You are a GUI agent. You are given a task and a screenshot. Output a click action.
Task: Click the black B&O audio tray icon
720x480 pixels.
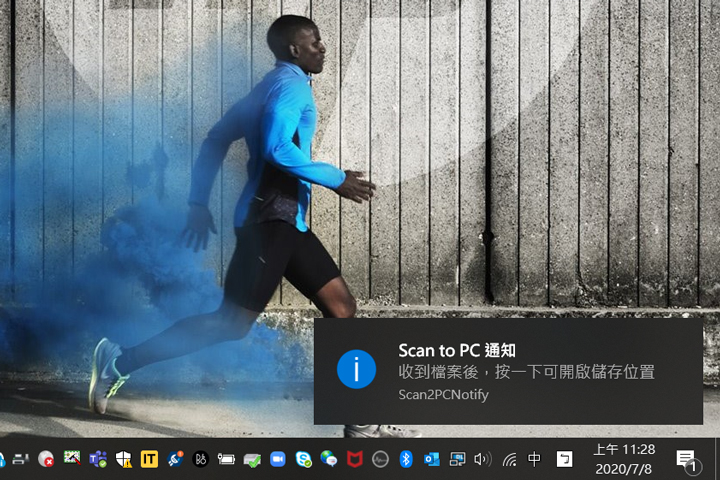pos(201,459)
